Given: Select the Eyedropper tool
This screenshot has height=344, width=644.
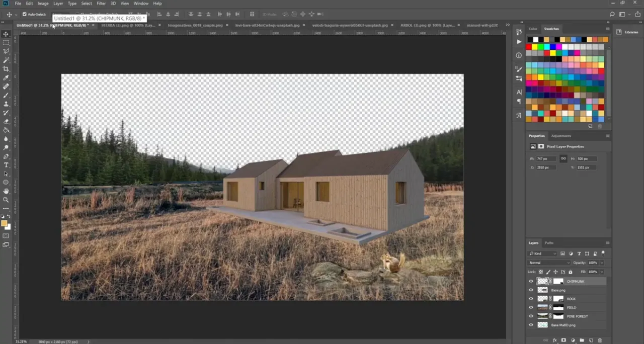Looking at the screenshot, I should 6,78.
